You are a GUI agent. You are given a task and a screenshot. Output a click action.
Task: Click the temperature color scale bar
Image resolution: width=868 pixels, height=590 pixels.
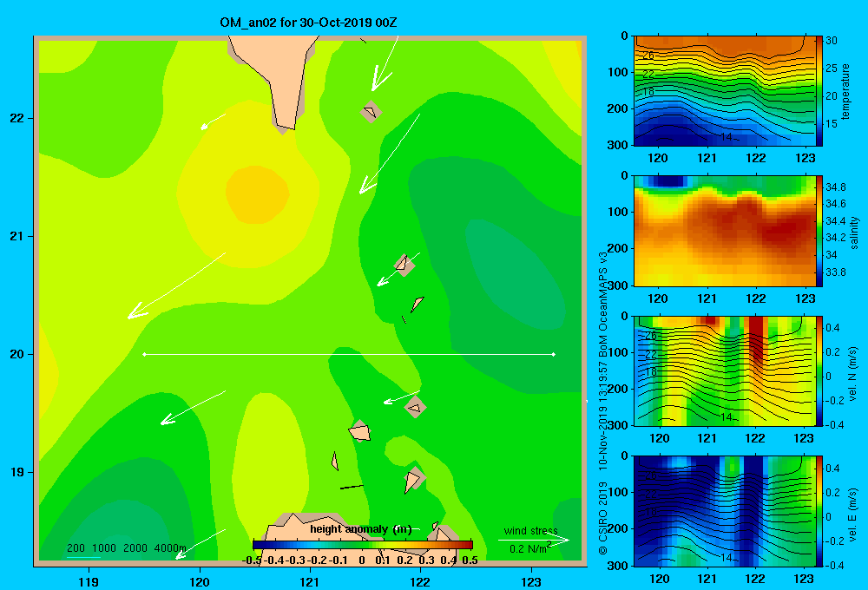click(819, 91)
